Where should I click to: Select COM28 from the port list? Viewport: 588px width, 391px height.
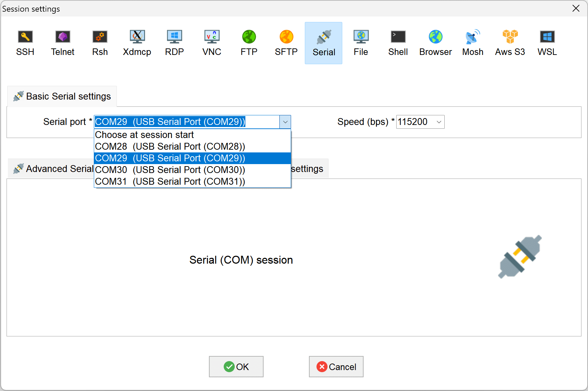[x=170, y=147]
